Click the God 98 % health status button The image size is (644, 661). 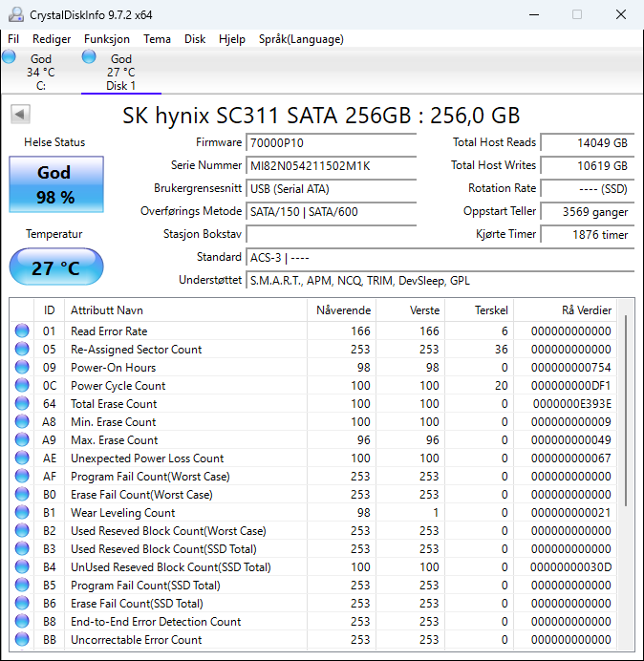click(x=56, y=184)
